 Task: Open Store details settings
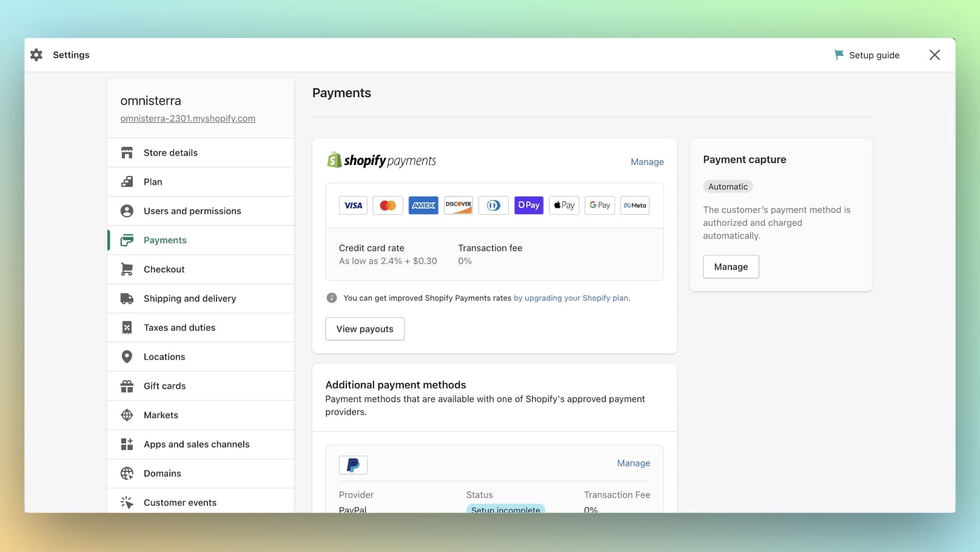[x=201, y=153]
